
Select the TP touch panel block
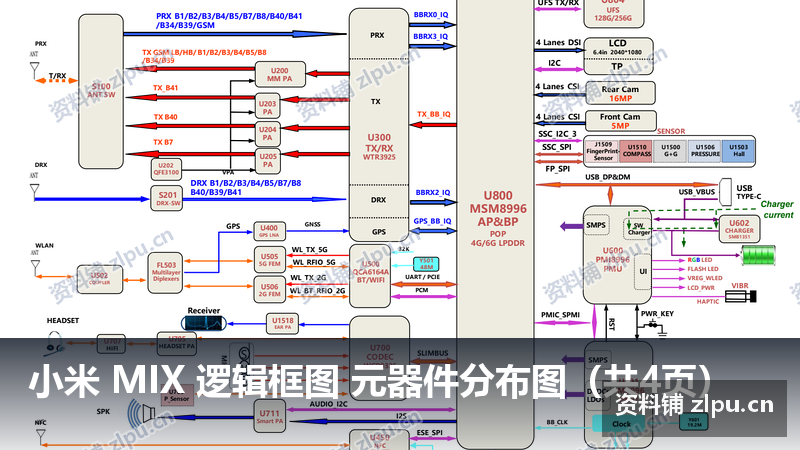click(617, 66)
